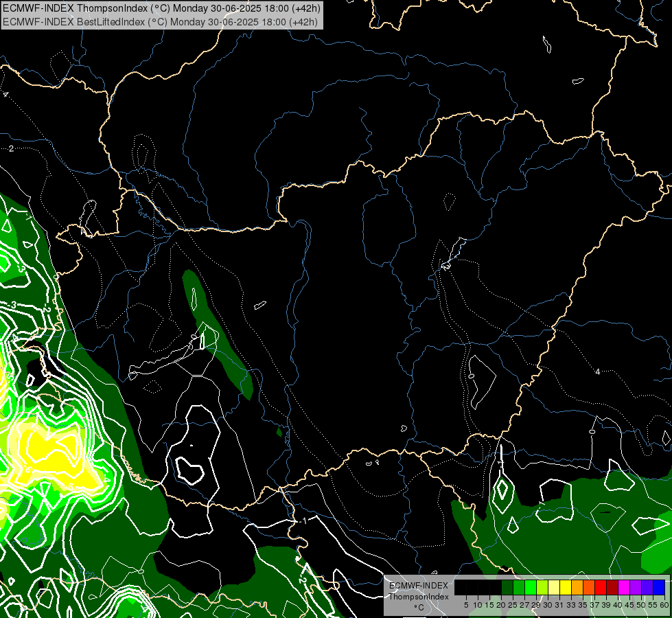
Task: Select the yellow 31–33 legend swatch
Action: 566,587
